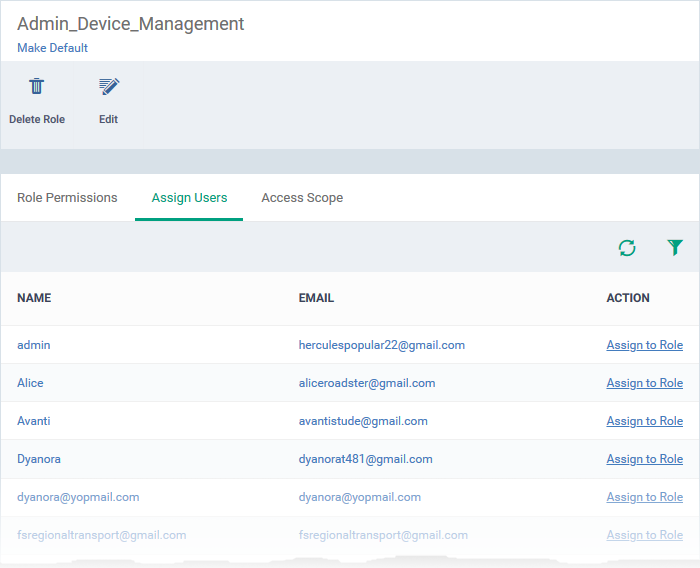700x568 pixels.
Task: Open the filter funnel icon
Action: pos(675,248)
